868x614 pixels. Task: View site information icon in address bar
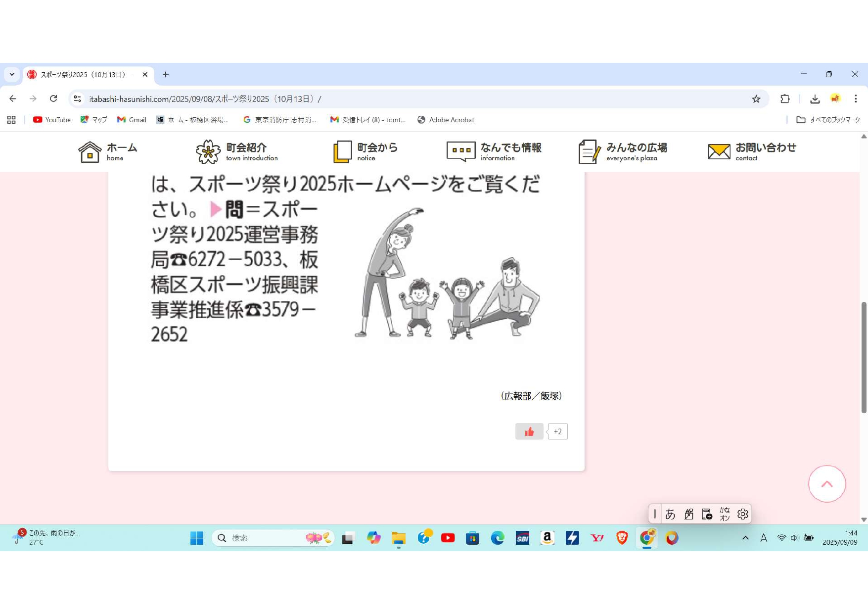tap(78, 99)
